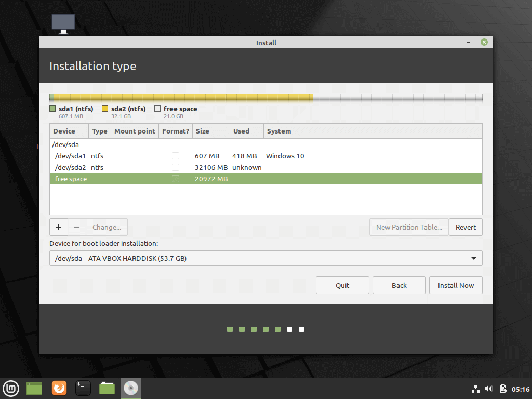Open the network tray icon

[475, 389]
